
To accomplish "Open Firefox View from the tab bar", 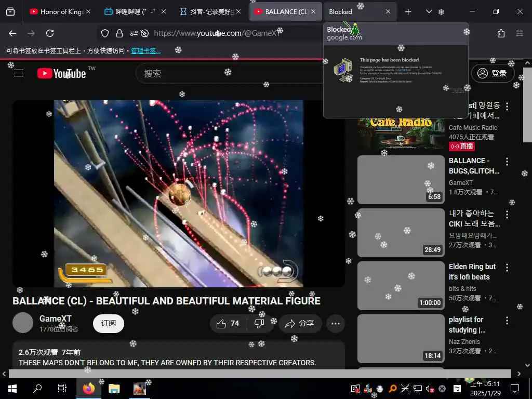I will click(x=10, y=12).
